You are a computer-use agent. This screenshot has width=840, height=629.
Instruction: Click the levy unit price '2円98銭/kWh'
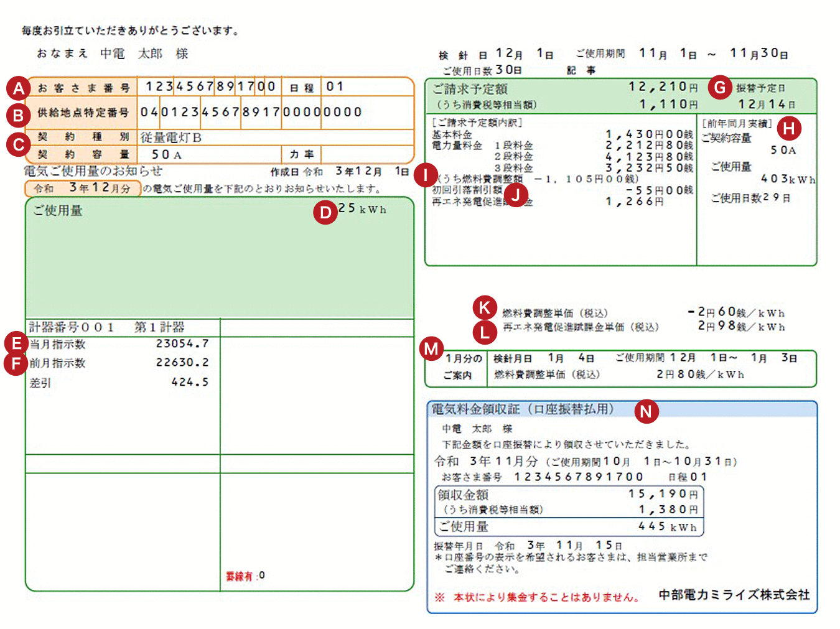point(741,326)
